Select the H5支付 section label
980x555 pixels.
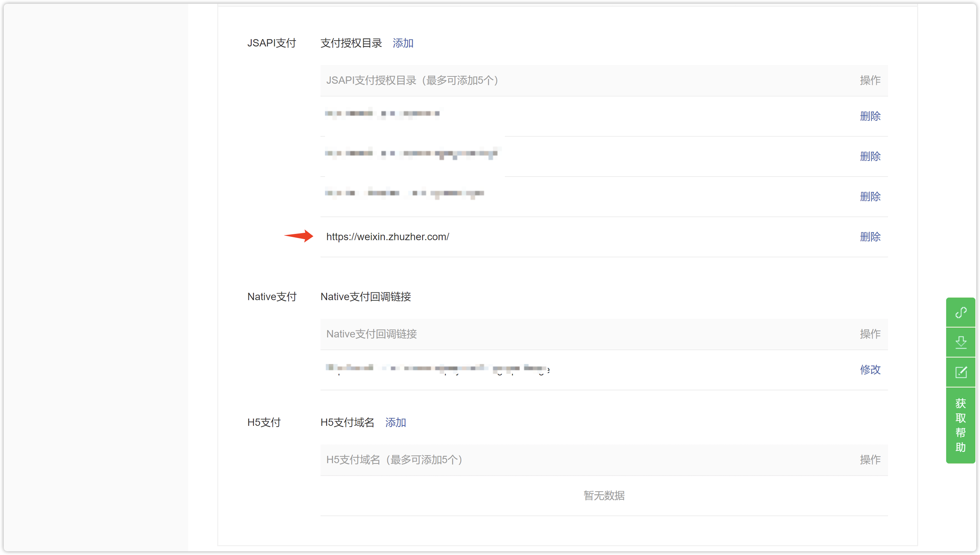263,422
